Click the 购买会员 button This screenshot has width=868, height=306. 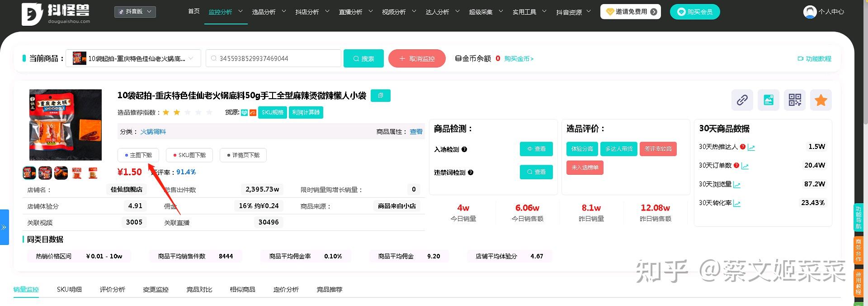695,12
